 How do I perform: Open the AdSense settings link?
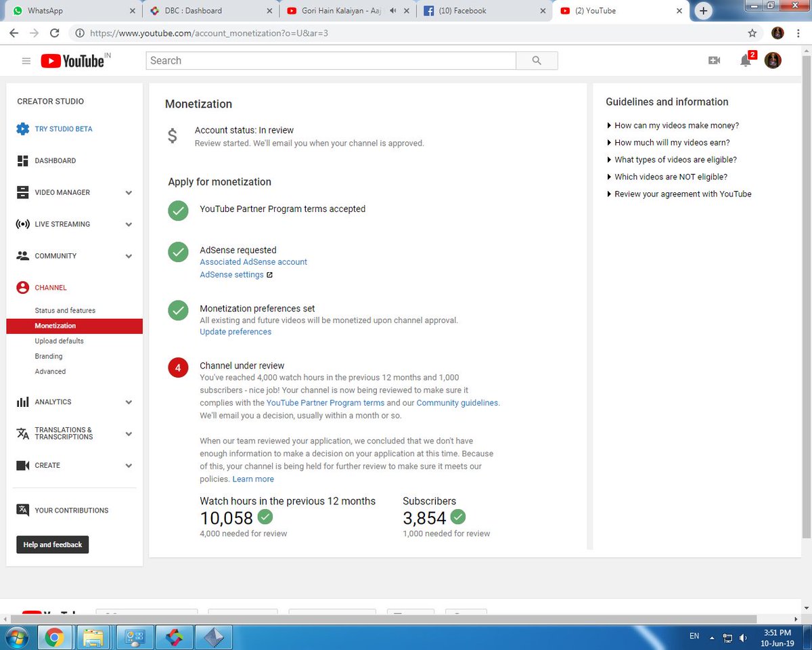click(231, 275)
